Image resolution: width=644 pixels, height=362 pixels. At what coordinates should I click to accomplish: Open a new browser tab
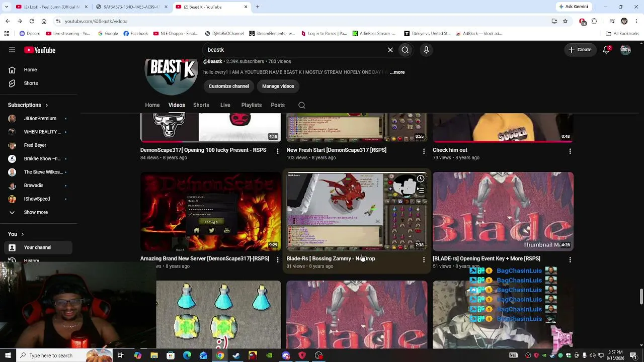pos(258,7)
